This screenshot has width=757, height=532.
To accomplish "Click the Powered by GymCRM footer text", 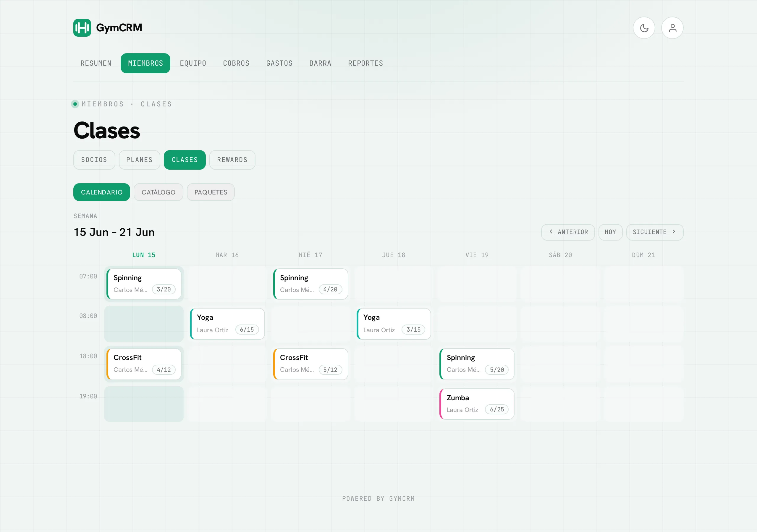I will click(x=378, y=499).
